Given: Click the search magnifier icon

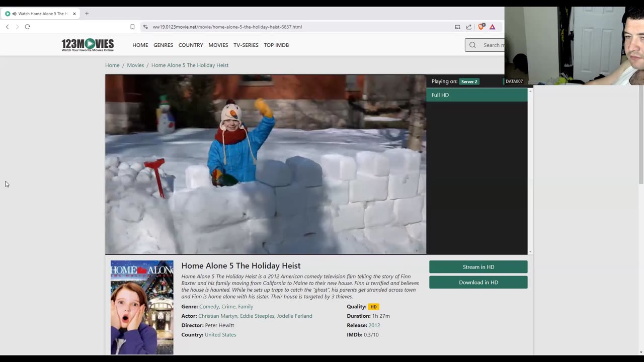Looking at the screenshot, I should pyautogui.click(x=472, y=45).
